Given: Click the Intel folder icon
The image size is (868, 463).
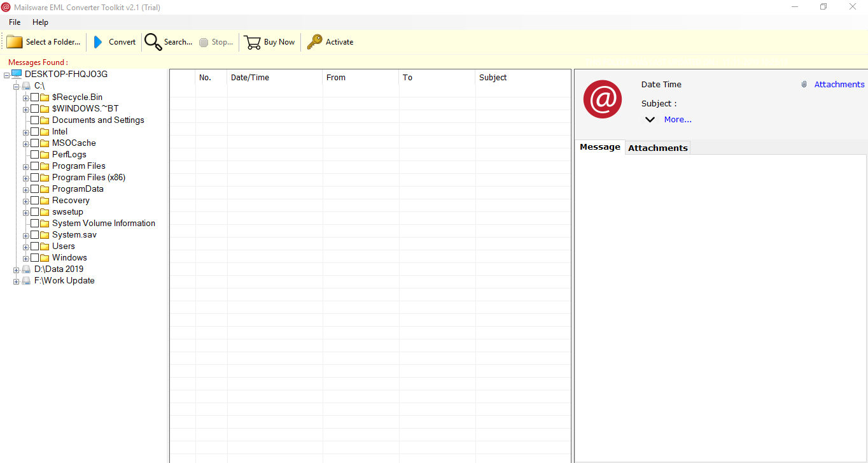Looking at the screenshot, I should tap(45, 132).
